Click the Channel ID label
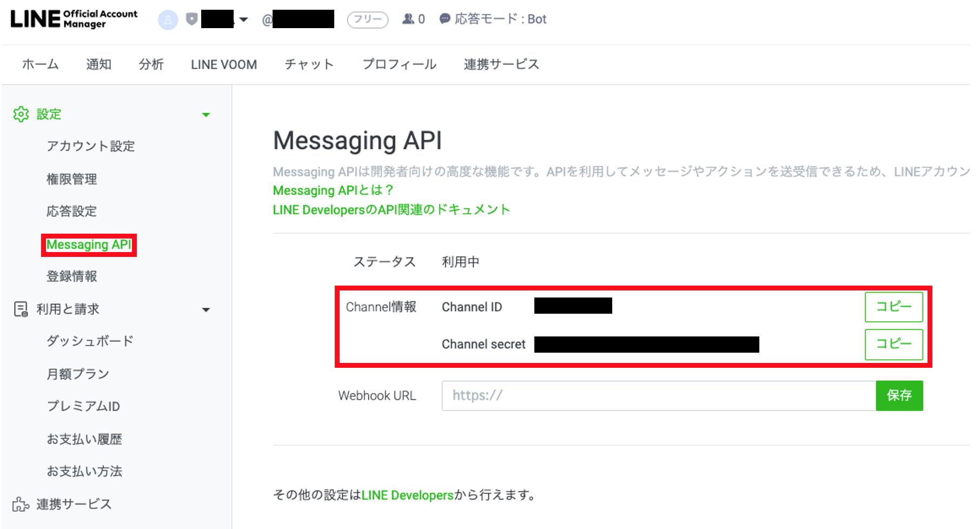The width and height of the screenshot is (980, 529). tap(472, 307)
